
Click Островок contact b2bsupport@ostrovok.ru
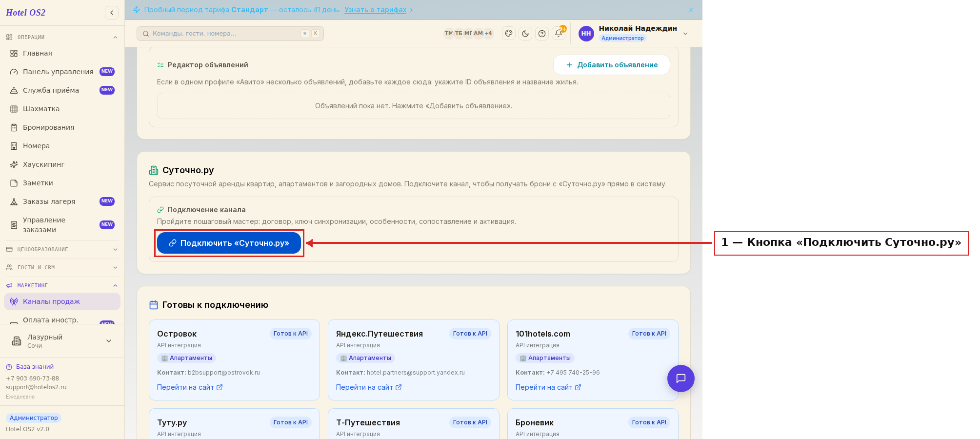tap(224, 373)
